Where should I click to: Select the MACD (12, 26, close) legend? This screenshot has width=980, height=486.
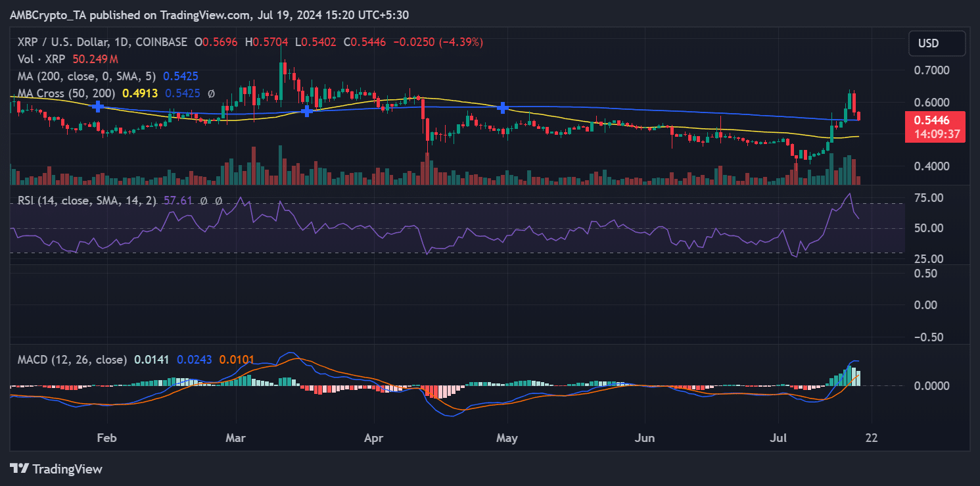pyautogui.click(x=73, y=360)
